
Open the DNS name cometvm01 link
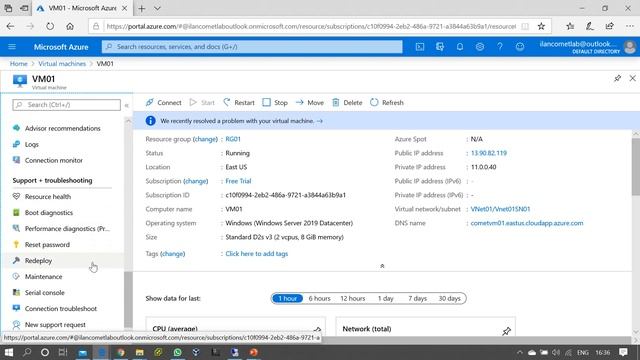(527, 223)
